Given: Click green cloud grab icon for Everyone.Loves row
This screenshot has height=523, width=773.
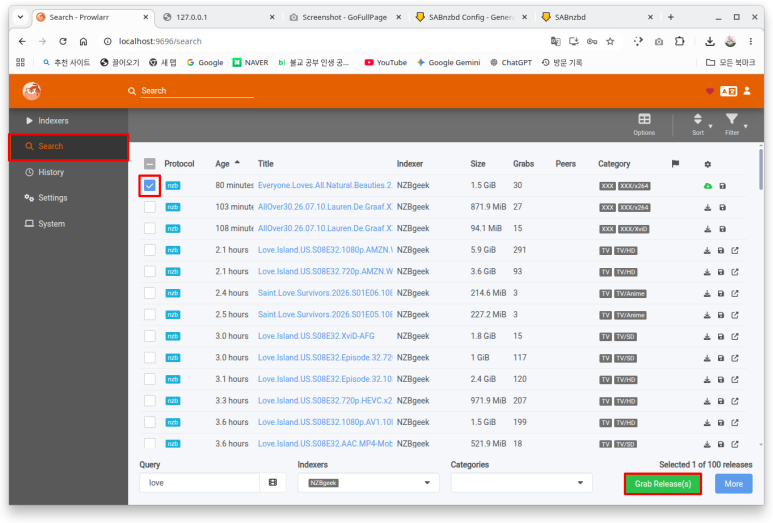Looking at the screenshot, I should [708, 186].
